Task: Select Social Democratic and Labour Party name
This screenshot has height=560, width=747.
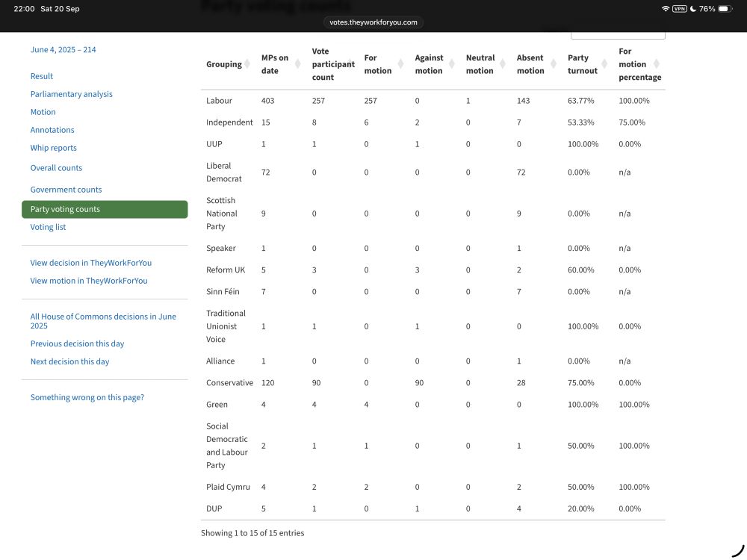Action: point(227,446)
